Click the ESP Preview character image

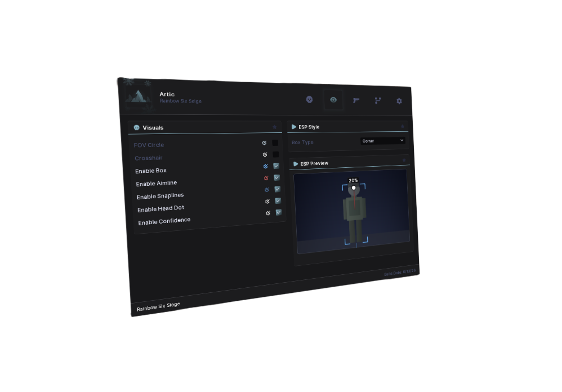[355, 213]
